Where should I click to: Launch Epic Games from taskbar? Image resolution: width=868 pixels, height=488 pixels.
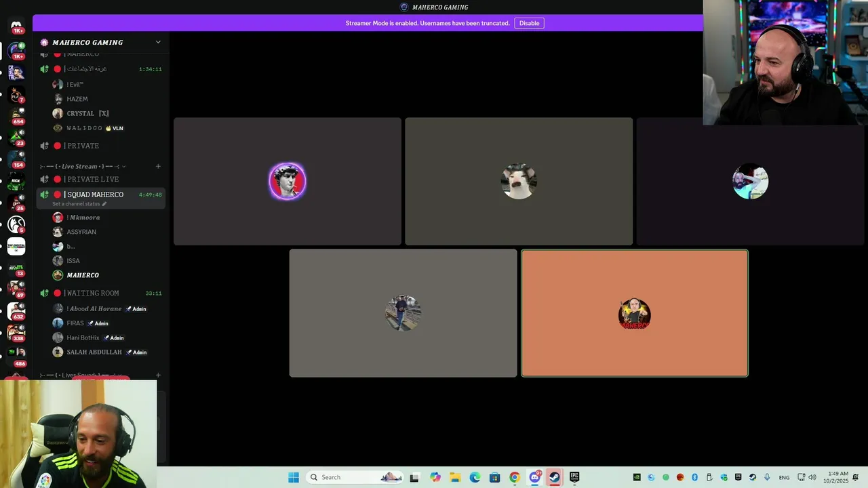click(574, 477)
